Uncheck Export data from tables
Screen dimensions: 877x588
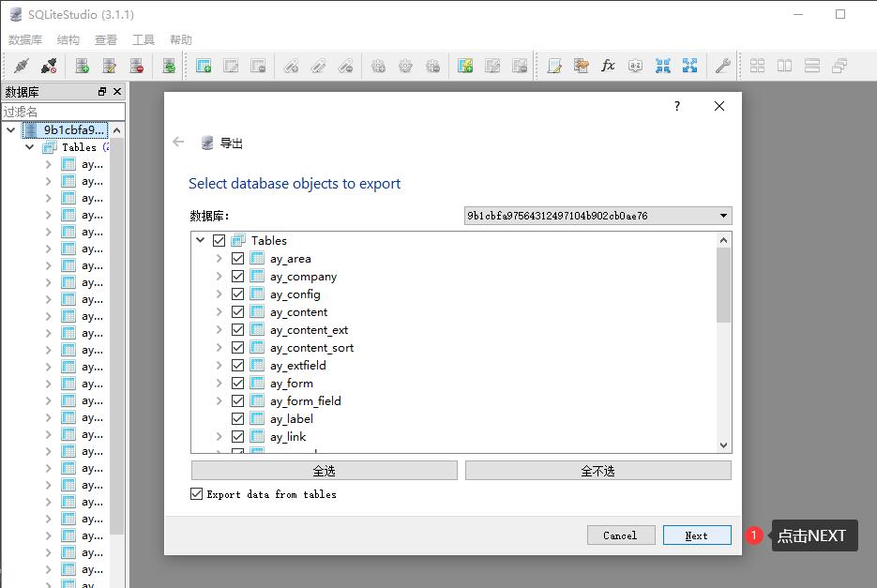196,495
